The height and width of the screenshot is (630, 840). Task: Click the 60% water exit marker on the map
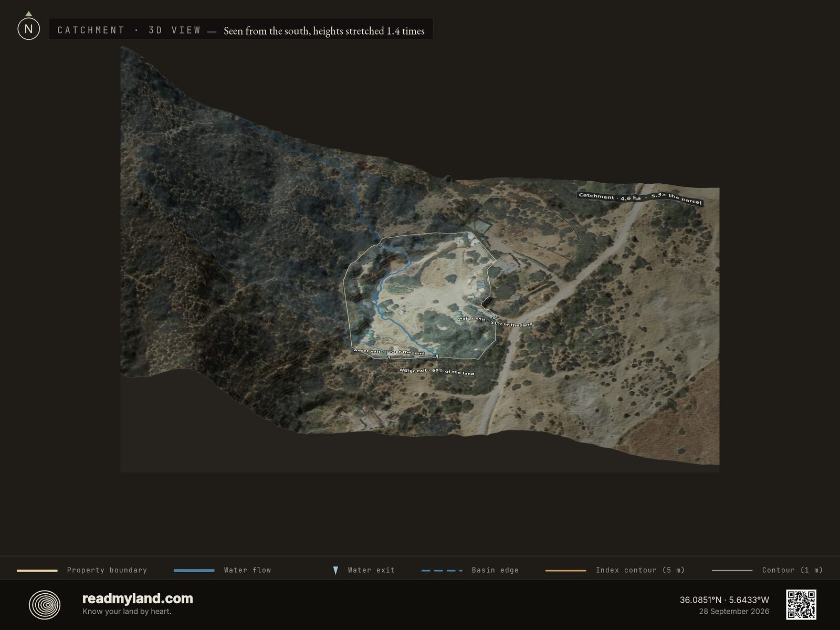[x=437, y=357]
